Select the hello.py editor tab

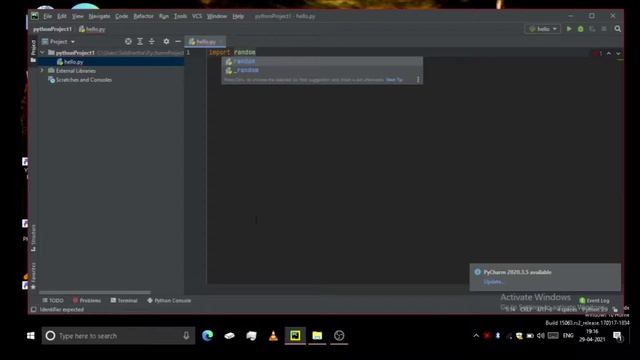point(205,42)
